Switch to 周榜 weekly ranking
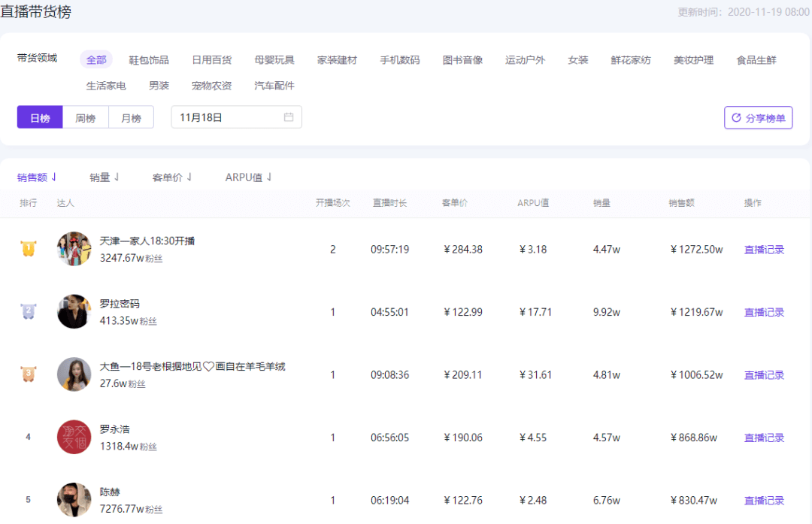This screenshot has height=524, width=812. (85, 118)
